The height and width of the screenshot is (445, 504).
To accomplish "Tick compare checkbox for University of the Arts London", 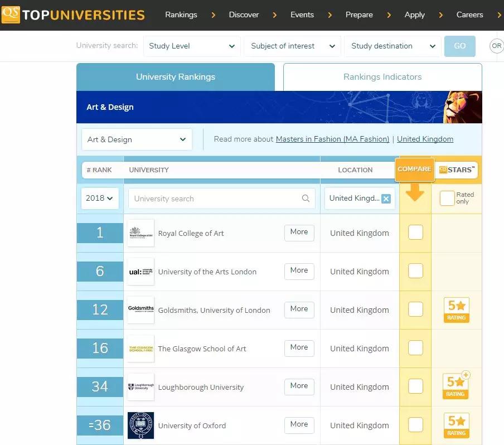I will point(415,270).
